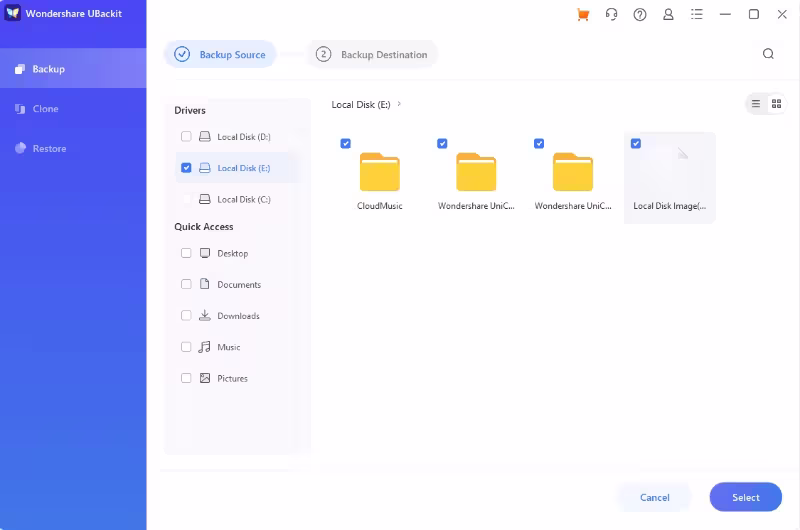The image size is (800, 530).
Task: Click Local Disk (E:) breadcrumb path
Action: 361,104
